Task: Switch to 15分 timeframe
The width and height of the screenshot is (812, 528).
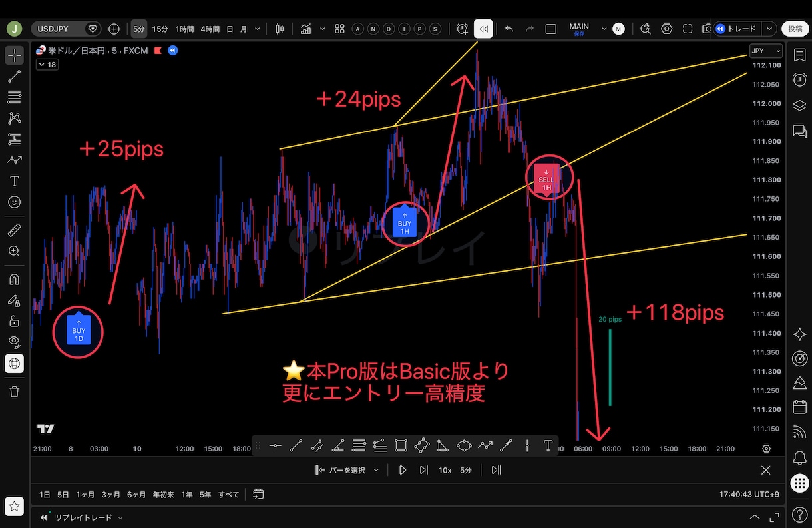Action: coord(160,29)
